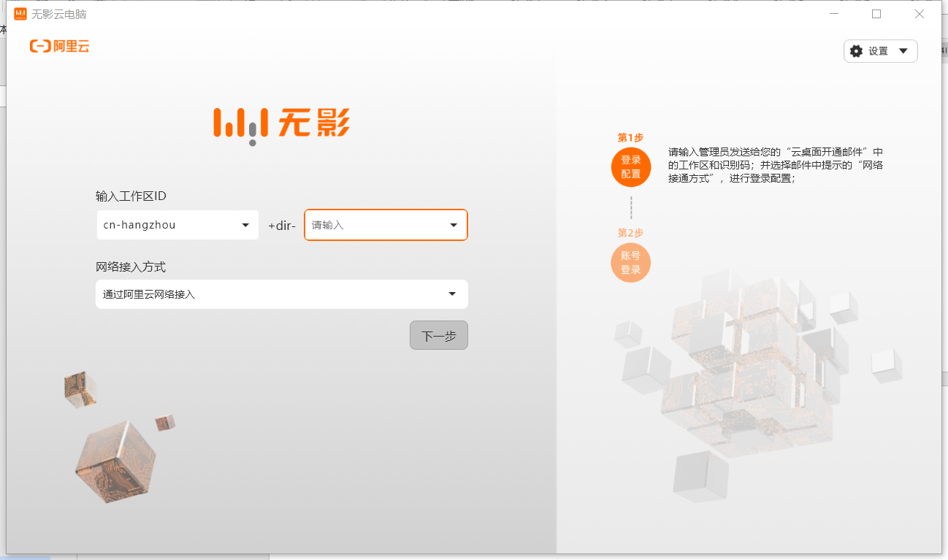Open the 通过阿里云网络接入 network dropdown
Image resolution: width=948 pixels, height=560 pixels.
[x=282, y=294]
